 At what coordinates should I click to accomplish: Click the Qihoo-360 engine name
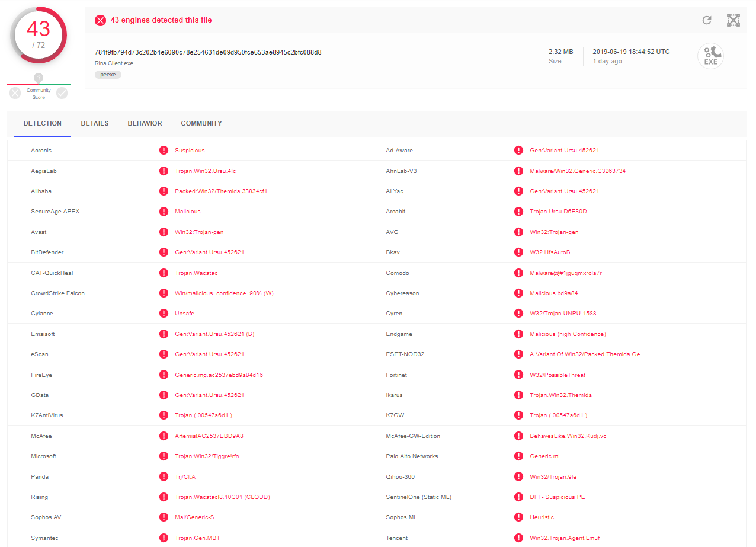pos(400,477)
